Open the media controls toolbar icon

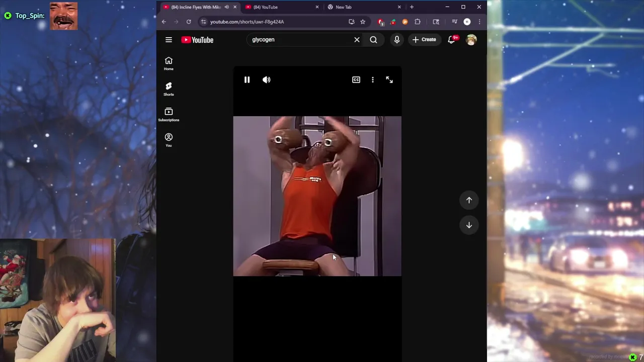(454, 22)
